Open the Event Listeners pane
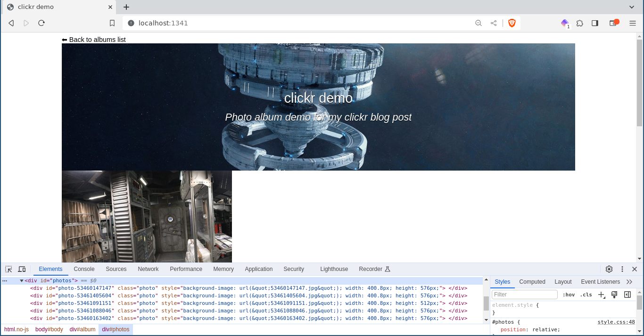Image resolution: width=644 pixels, height=336 pixels. 600,282
